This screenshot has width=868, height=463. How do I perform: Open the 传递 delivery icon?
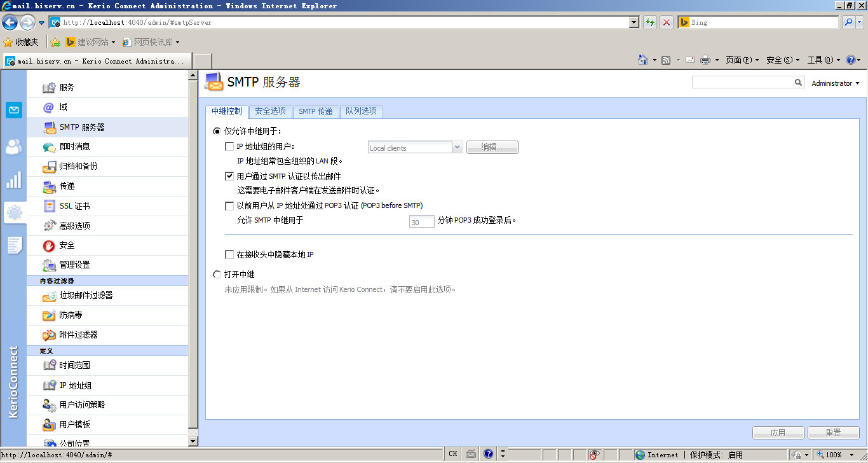point(49,186)
